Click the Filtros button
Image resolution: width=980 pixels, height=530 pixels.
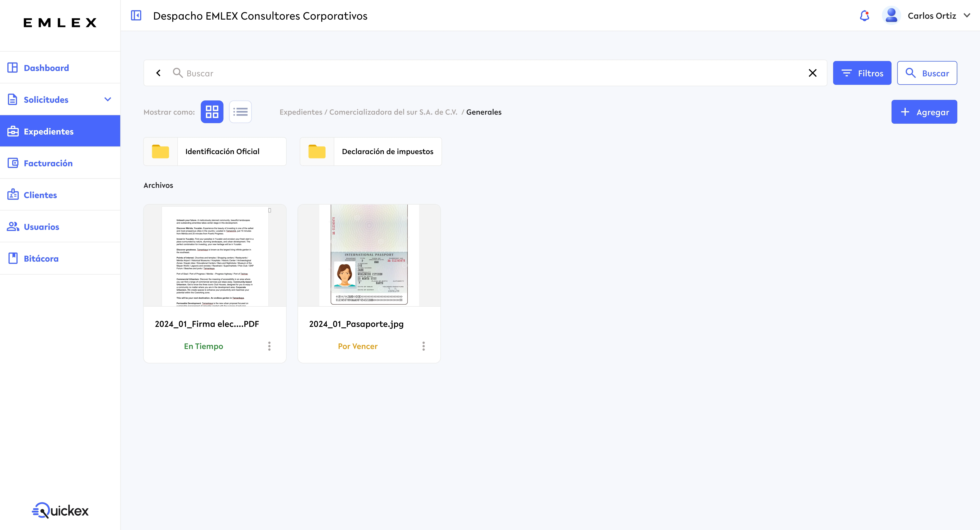pos(862,73)
